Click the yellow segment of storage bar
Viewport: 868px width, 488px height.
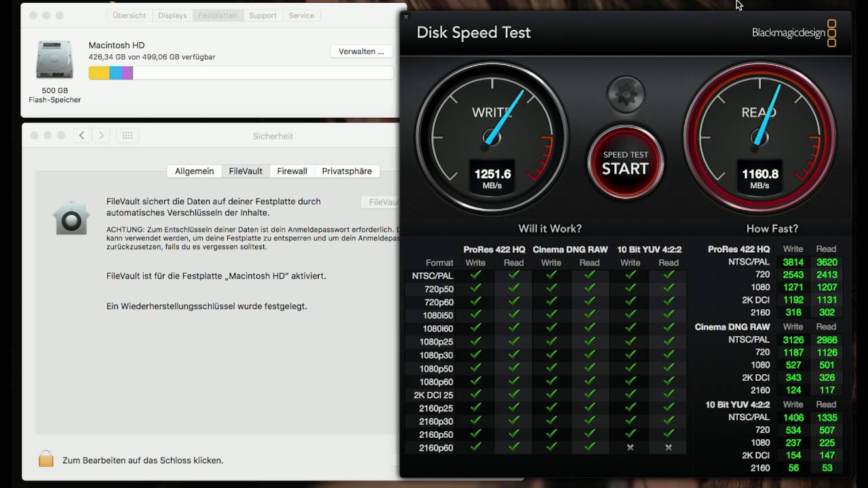point(99,73)
